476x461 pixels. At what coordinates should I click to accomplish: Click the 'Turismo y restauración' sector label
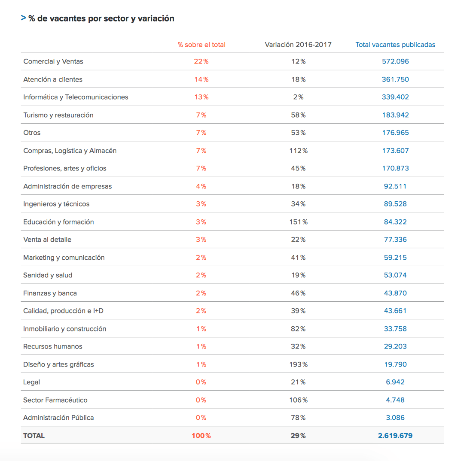(x=58, y=115)
